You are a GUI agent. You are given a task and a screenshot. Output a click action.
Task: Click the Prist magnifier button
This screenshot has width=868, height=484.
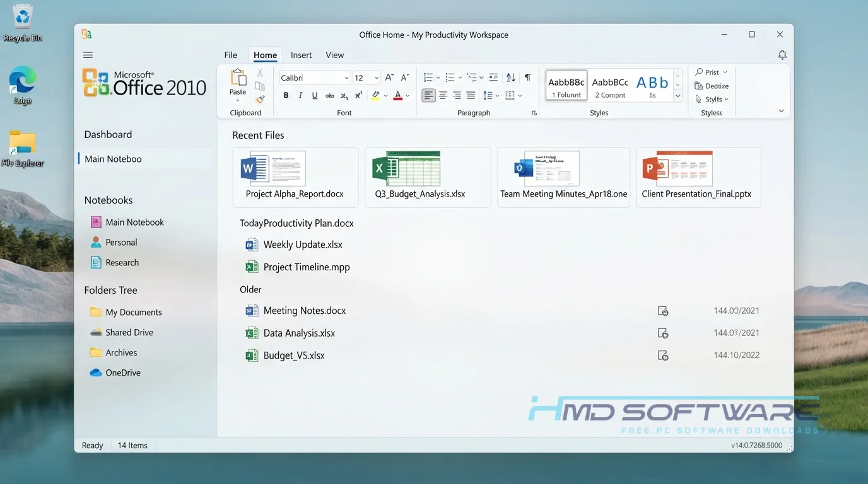(x=711, y=72)
